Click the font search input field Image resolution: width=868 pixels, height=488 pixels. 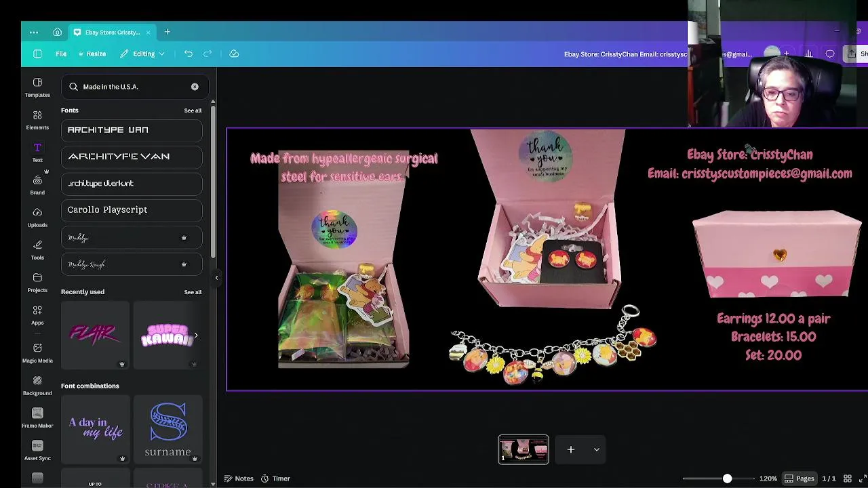tap(134, 87)
